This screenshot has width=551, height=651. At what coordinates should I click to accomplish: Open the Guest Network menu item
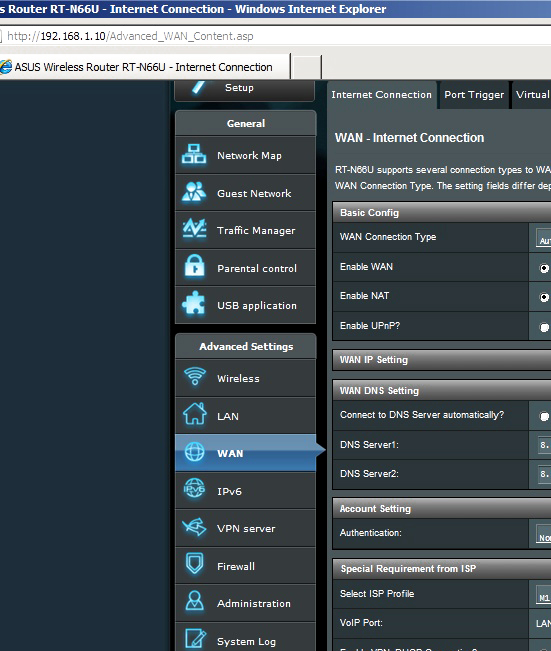point(245,193)
